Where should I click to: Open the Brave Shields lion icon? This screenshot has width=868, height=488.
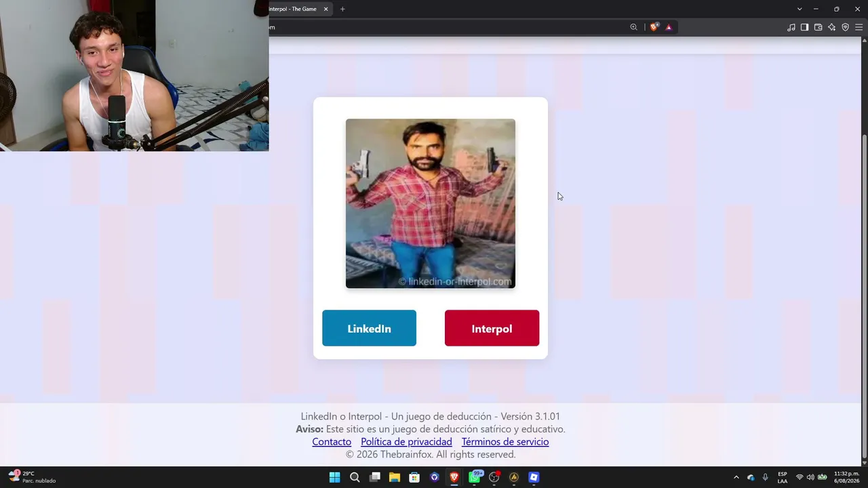(x=654, y=27)
